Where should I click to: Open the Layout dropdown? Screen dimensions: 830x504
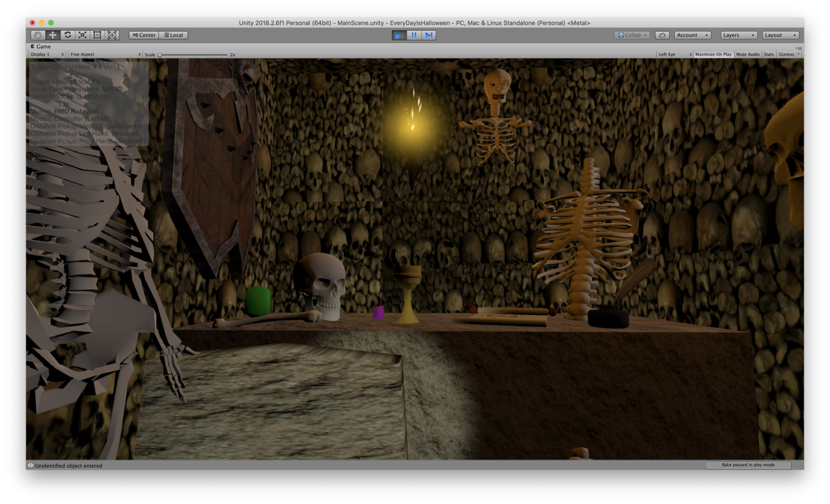[x=780, y=35]
